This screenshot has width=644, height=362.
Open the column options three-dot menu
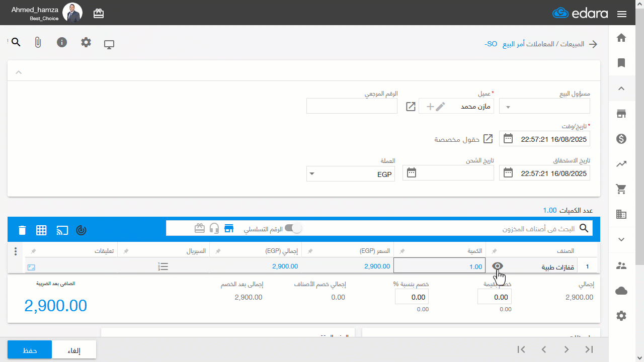[16, 251]
